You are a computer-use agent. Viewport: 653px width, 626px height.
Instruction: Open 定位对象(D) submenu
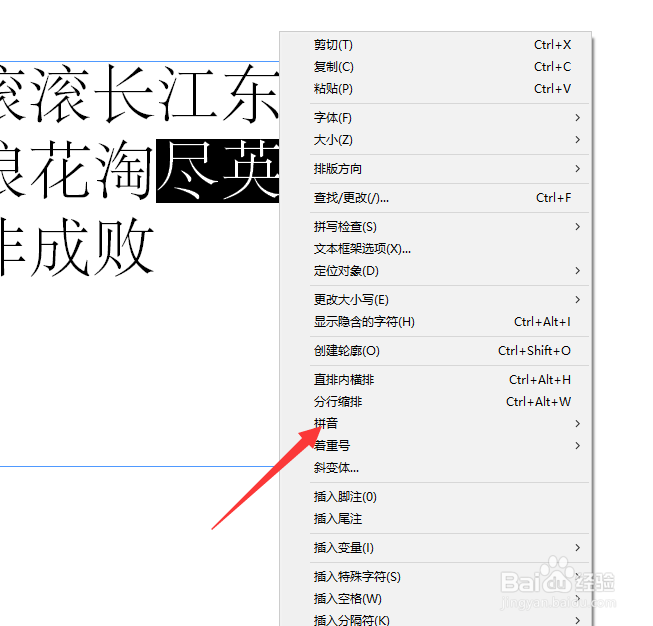point(436,271)
